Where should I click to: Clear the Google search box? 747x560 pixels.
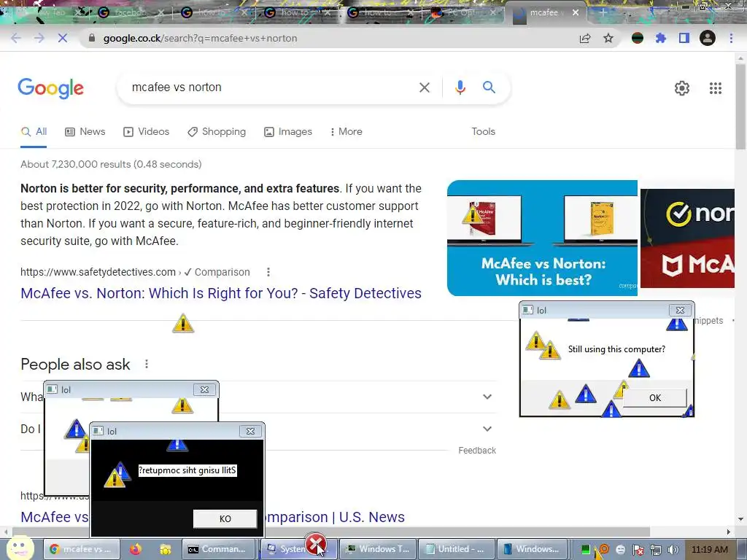(424, 87)
